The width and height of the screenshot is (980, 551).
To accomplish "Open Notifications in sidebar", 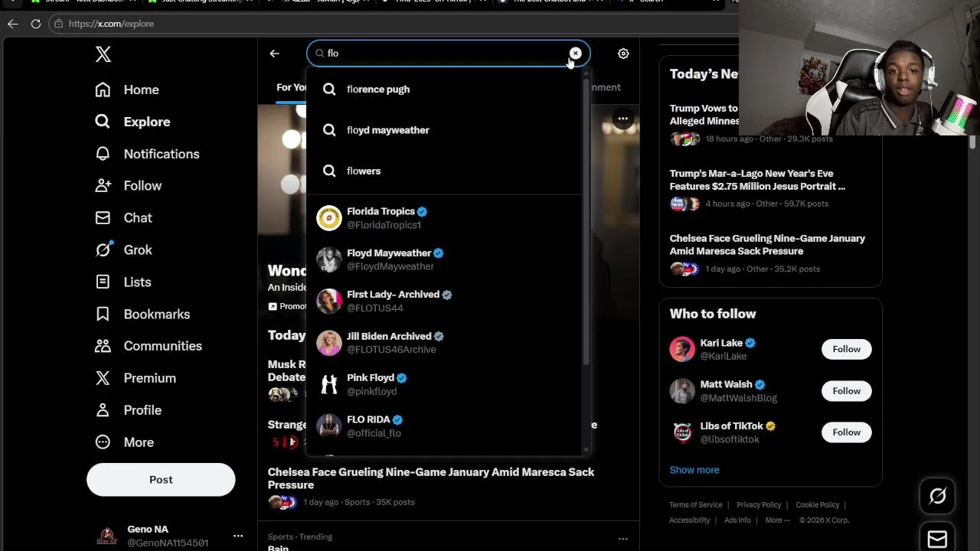I will [x=147, y=154].
